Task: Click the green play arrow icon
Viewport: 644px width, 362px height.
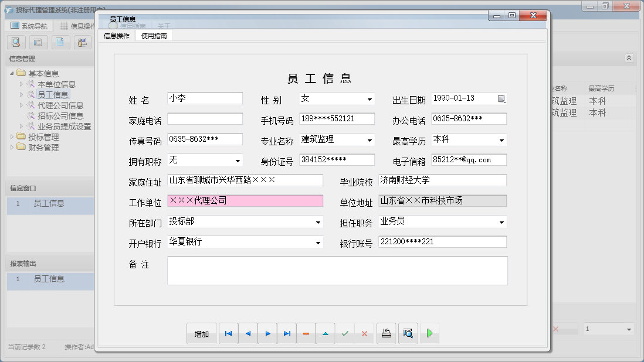Action: click(x=429, y=334)
